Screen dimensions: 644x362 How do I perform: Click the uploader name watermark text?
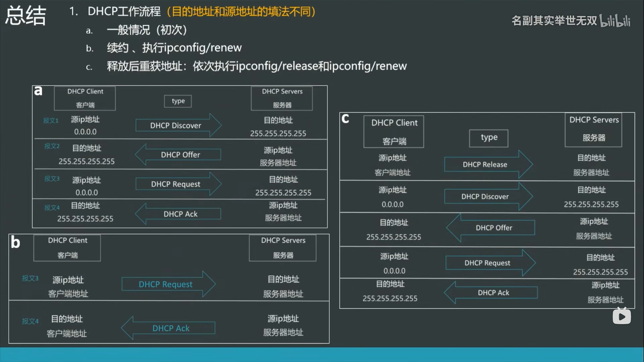554,21
